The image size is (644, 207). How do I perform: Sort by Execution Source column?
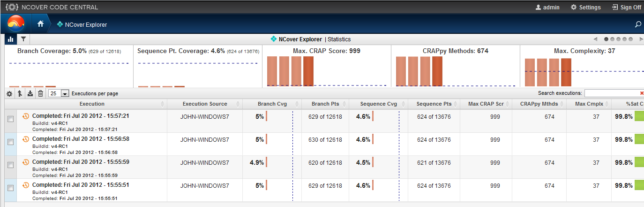tap(205, 104)
